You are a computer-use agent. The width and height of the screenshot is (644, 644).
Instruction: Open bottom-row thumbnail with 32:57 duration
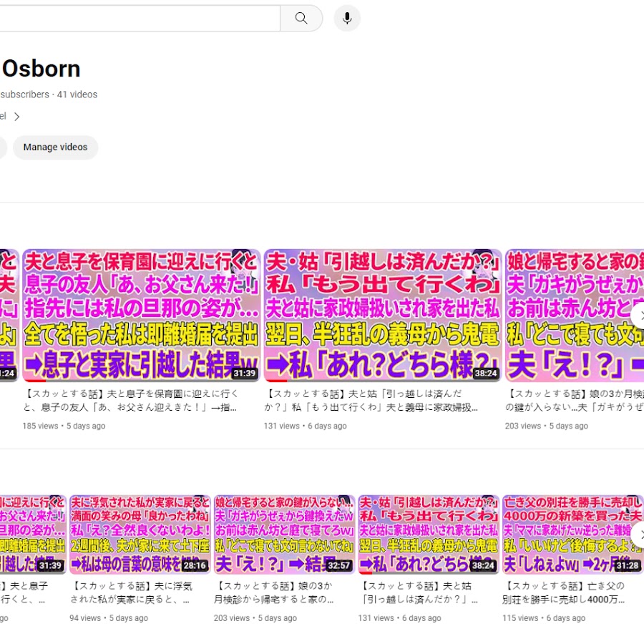tap(284, 535)
